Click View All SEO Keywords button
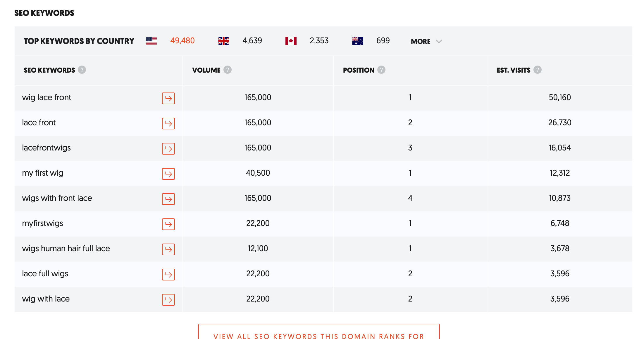Viewport: 644px width, 339px height. 319,332
